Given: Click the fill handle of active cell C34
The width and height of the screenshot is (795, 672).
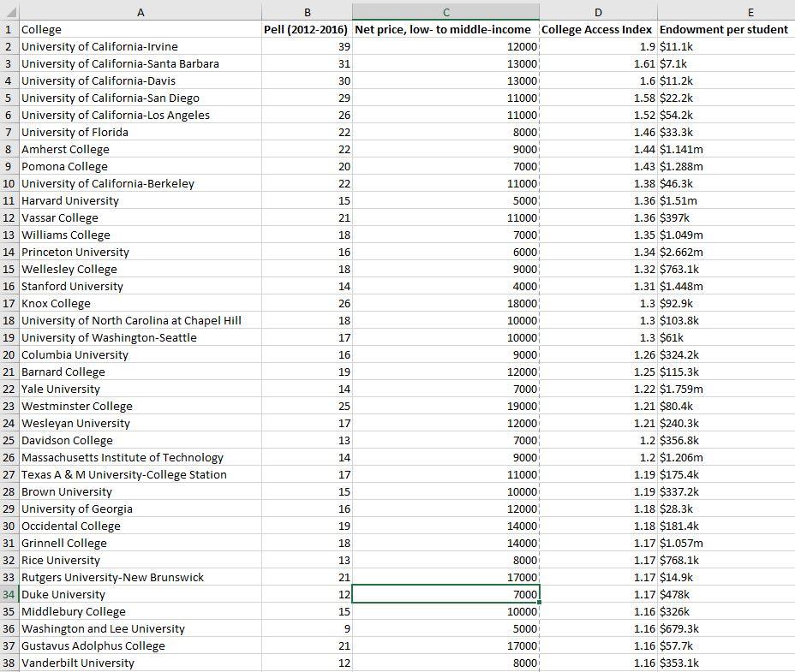Looking at the screenshot, I should coord(541,603).
